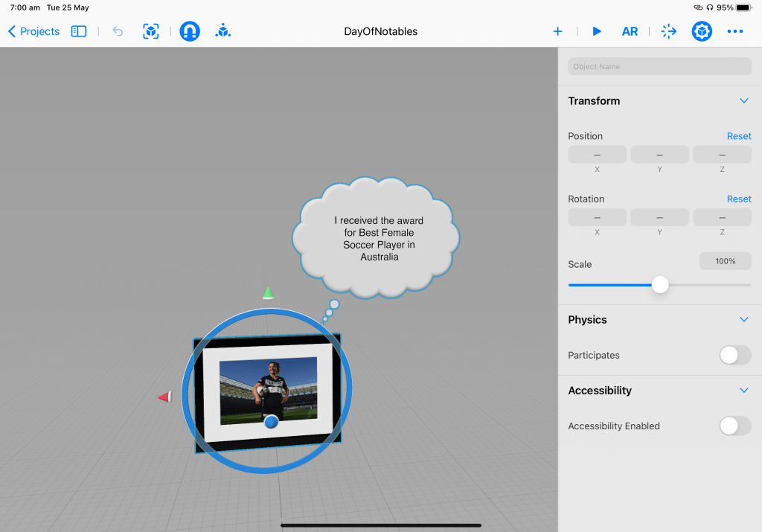The image size is (762, 532).
Task: Collapse the Physics section chevron
Action: click(x=743, y=319)
